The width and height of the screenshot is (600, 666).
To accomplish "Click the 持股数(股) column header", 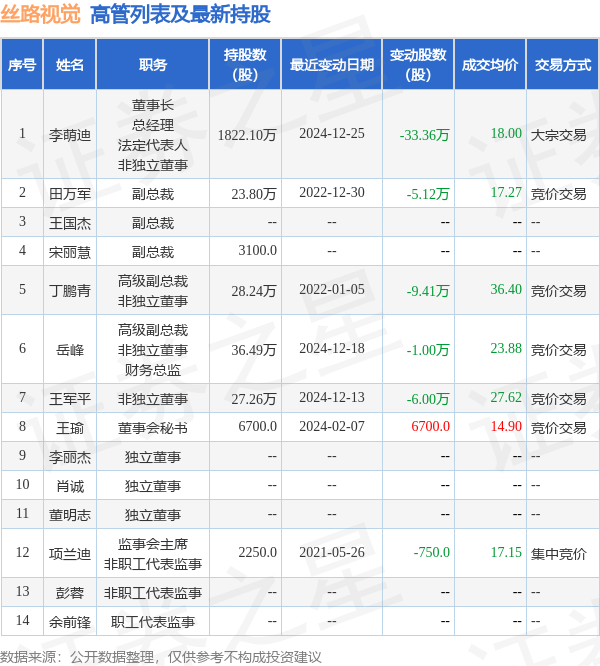I will pyautogui.click(x=244, y=65).
